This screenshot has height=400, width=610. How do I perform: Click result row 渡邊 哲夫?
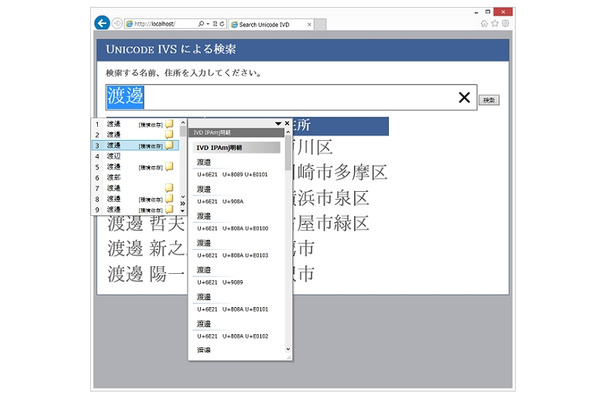(146, 224)
